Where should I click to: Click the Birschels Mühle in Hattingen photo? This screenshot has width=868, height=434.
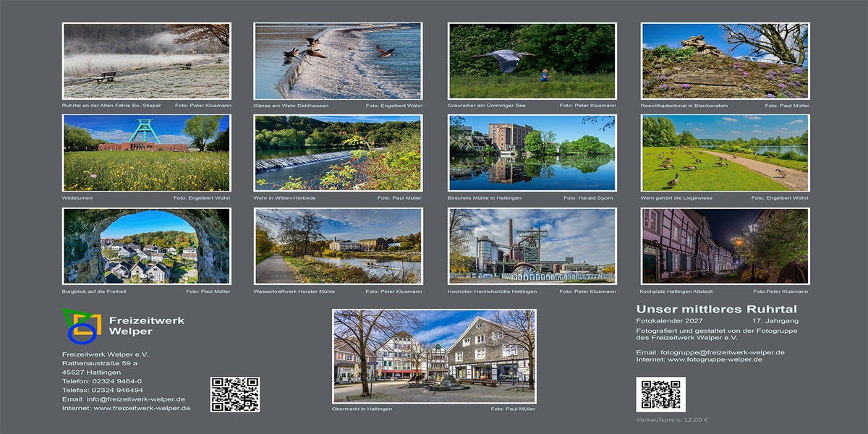pos(532,153)
